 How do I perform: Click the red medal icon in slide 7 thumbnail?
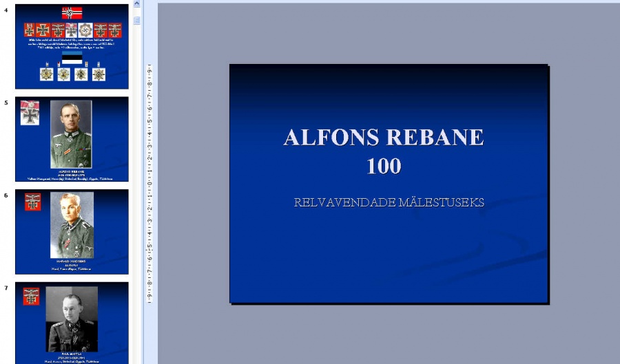click(31, 296)
